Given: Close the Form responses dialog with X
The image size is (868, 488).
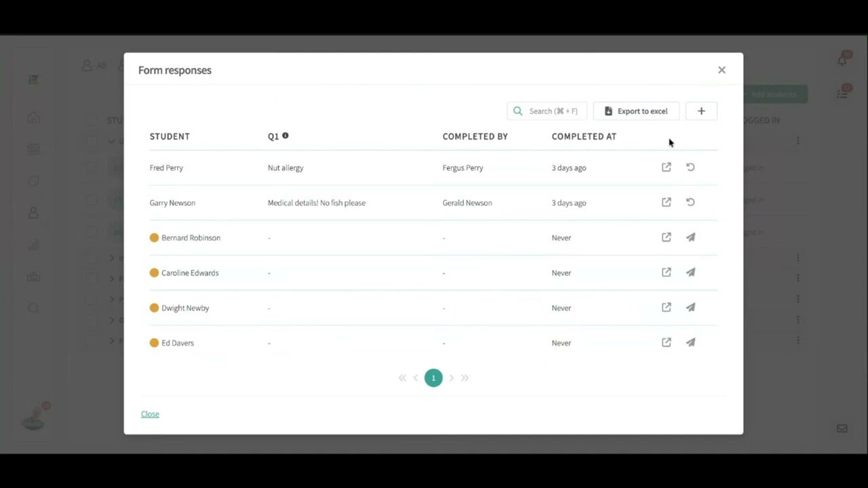Looking at the screenshot, I should coord(722,70).
